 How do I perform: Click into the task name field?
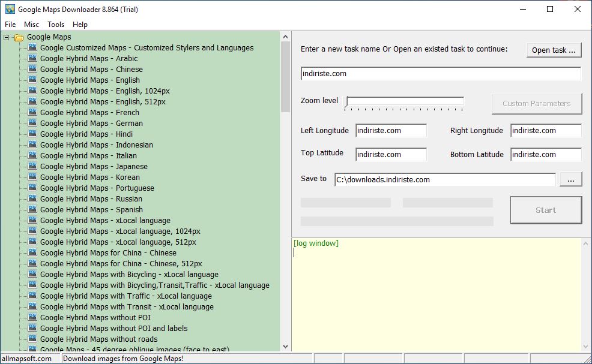(x=441, y=74)
